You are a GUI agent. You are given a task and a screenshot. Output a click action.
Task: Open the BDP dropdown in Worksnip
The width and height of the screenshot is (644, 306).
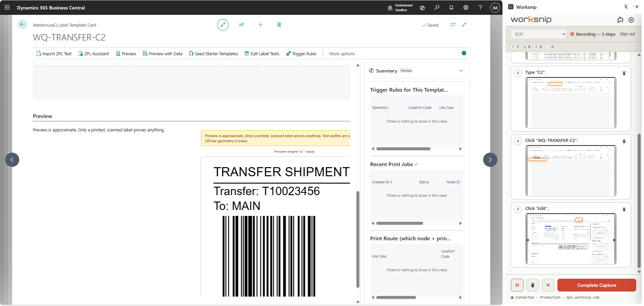539,34
